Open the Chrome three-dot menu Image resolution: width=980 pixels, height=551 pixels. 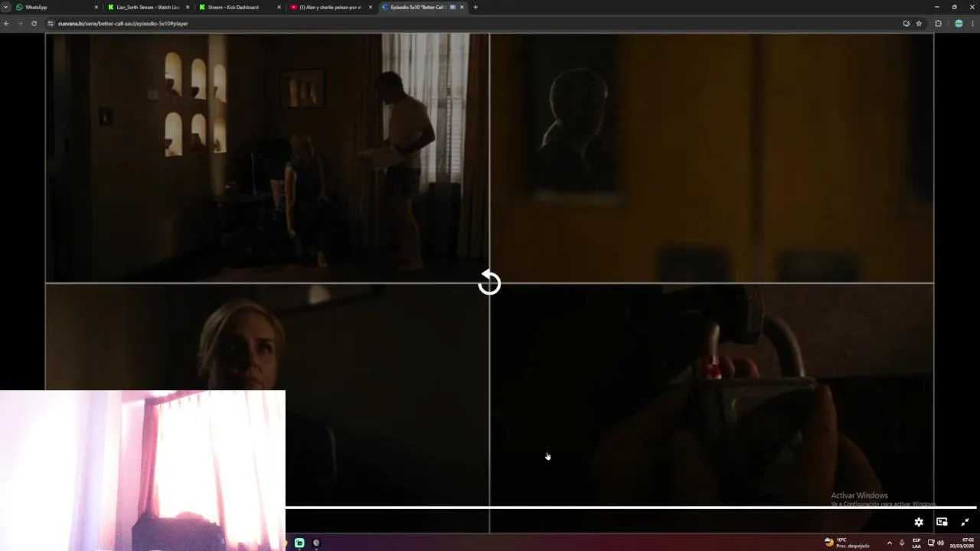tap(972, 23)
